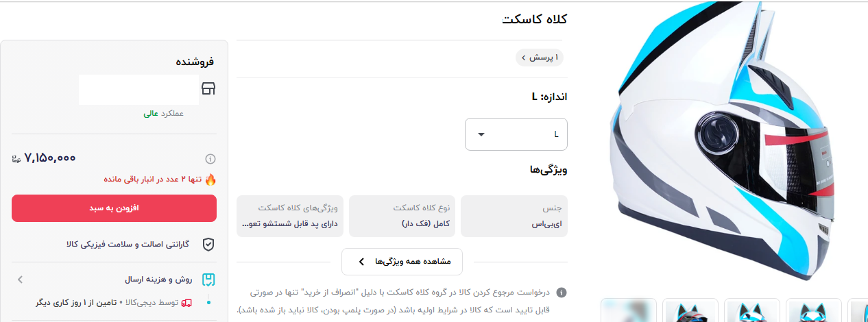Click the flame icon by the stock warning
The height and width of the screenshot is (322, 868).
pos(210,179)
